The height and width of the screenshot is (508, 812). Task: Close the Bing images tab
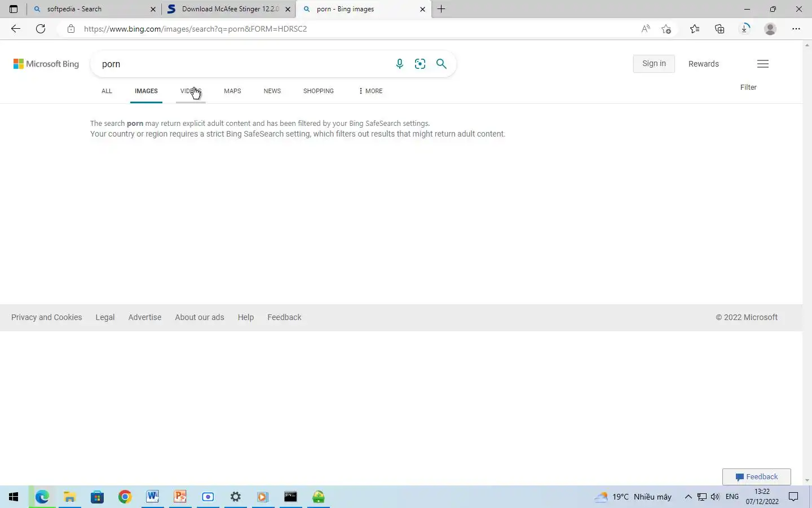coord(422,9)
